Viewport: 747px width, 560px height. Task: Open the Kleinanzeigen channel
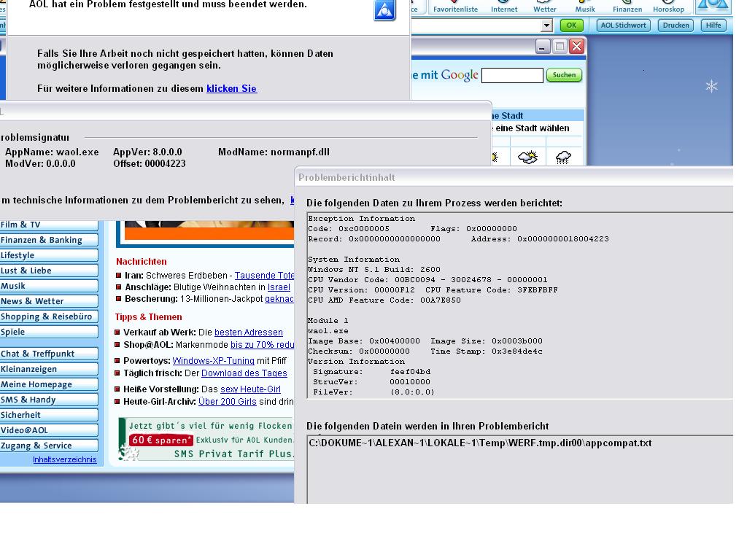pos(49,369)
